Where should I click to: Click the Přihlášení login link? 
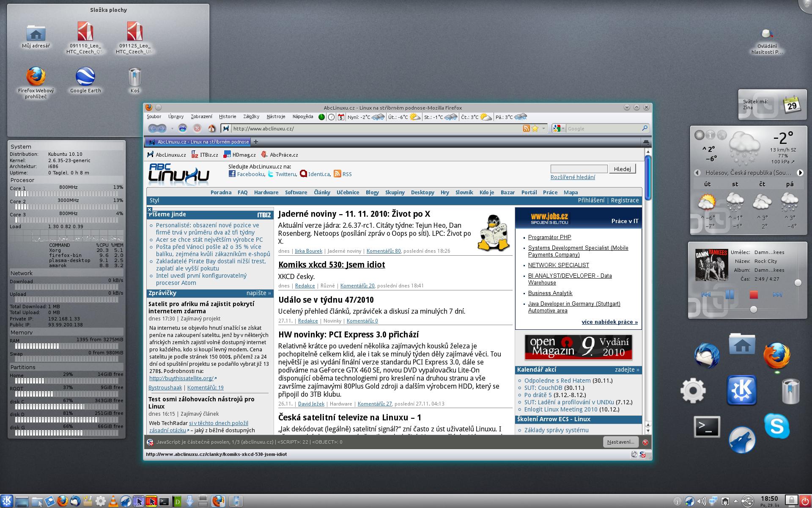point(591,200)
